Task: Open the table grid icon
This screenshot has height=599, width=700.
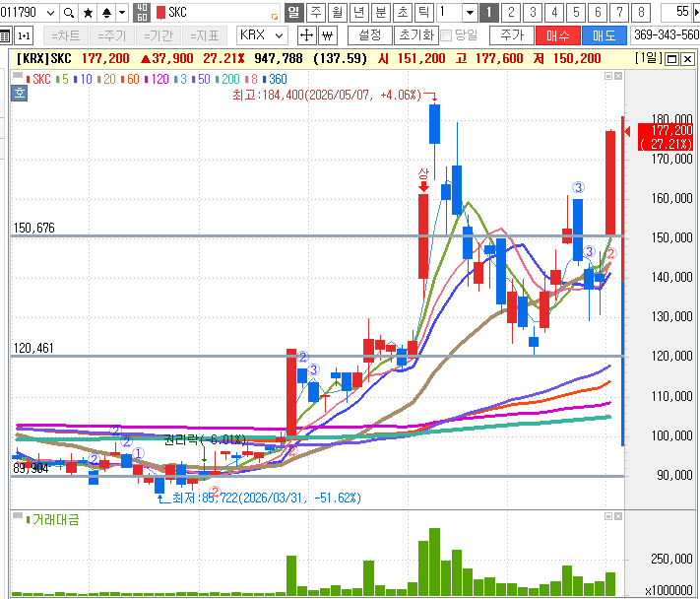Action: click(5, 35)
